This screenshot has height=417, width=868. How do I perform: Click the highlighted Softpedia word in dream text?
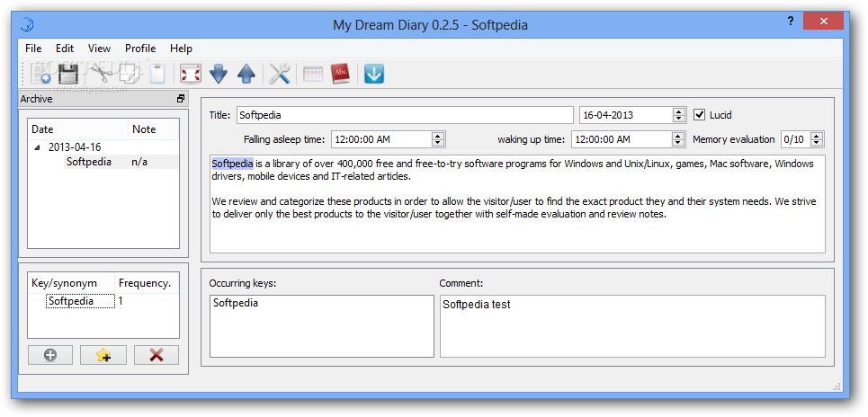click(x=232, y=164)
